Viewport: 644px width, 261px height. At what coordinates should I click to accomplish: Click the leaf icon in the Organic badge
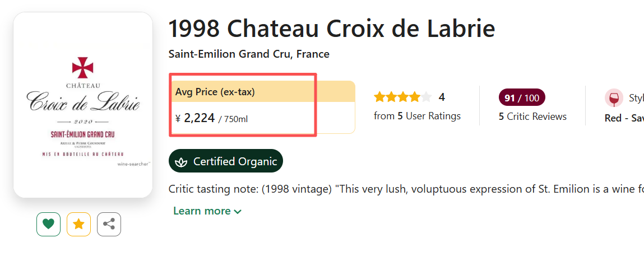point(181,162)
